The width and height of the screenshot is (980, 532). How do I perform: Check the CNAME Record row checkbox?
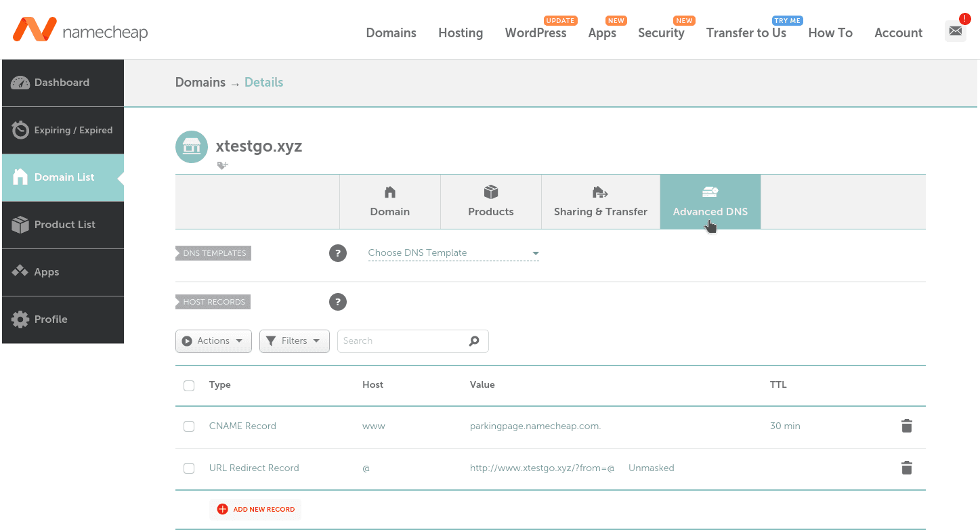pyautogui.click(x=189, y=426)
